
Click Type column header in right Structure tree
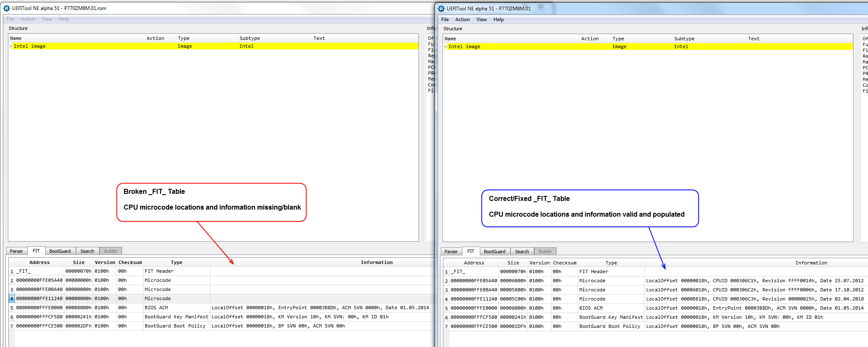pyautogui.click(x=642, y=39)
